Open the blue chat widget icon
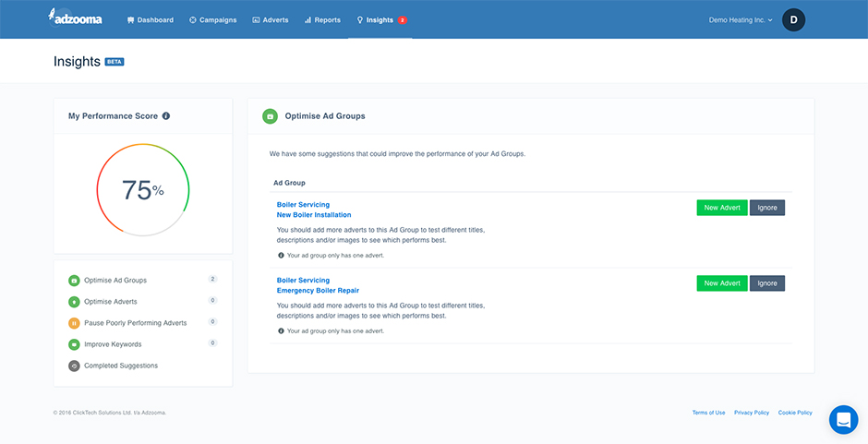The width and height of the screenshot is (868, 444). pyautogui.click(x=843, y=420)
